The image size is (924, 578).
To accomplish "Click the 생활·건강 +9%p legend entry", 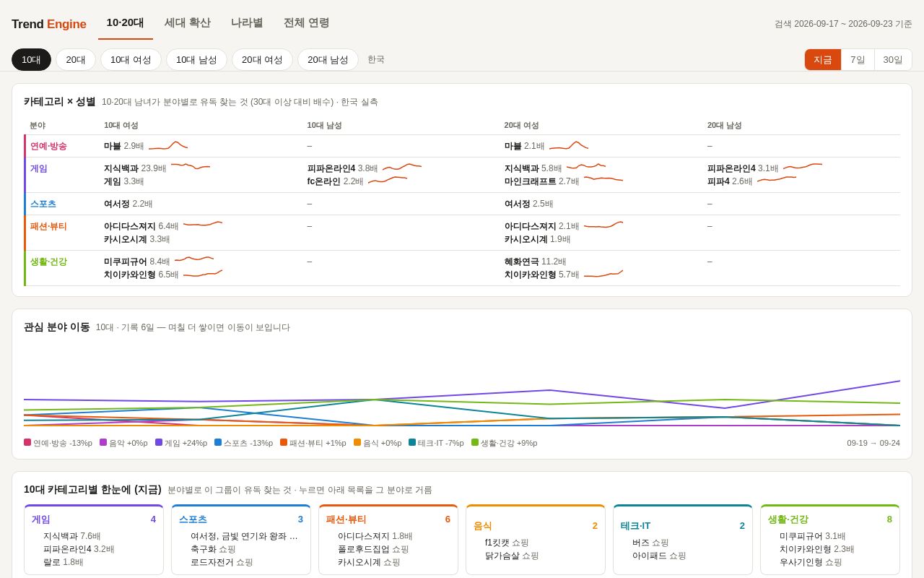I will point(504,443).
